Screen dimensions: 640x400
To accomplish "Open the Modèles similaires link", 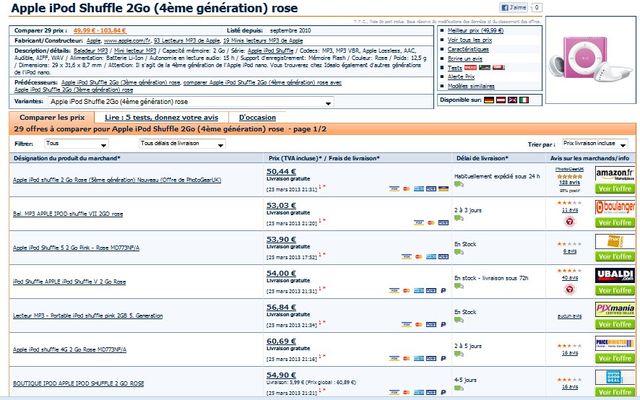I will click(x=471, y=86).
